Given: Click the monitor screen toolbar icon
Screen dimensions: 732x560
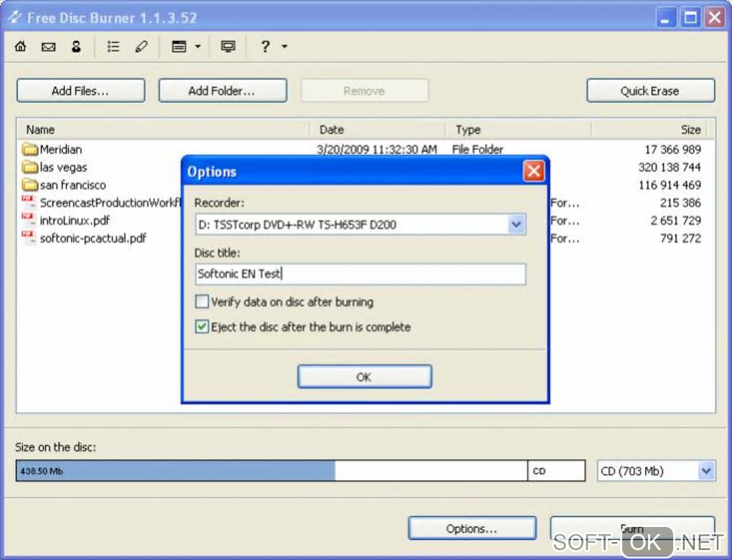Looking at the screenshot, I should (227, 46).
